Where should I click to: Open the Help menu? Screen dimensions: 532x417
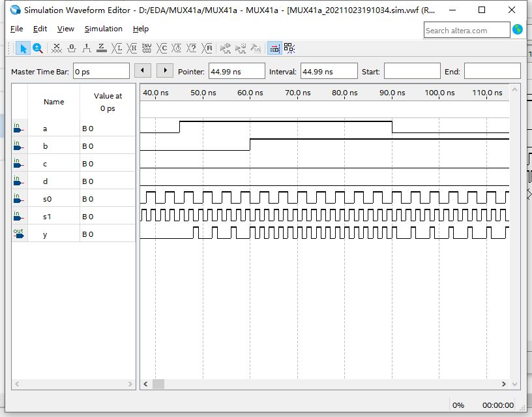point(141,29)
